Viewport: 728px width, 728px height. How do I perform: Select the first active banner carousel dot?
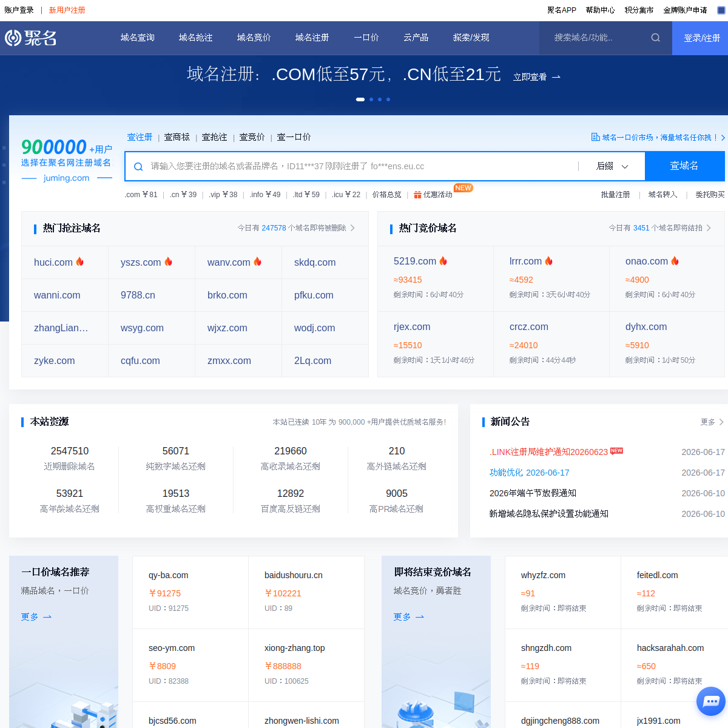coord(360,99)
